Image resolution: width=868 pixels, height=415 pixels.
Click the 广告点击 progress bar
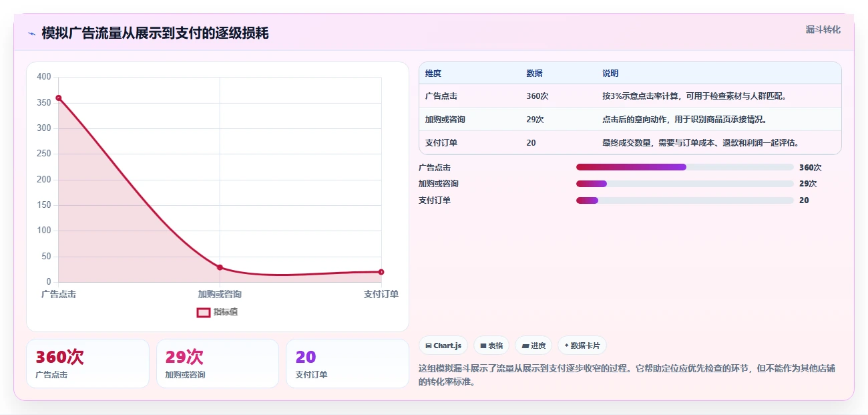[685, 167]
